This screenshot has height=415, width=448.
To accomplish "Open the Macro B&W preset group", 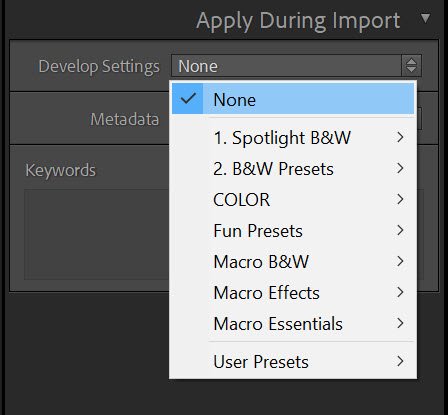I will [x=293, y=261].
